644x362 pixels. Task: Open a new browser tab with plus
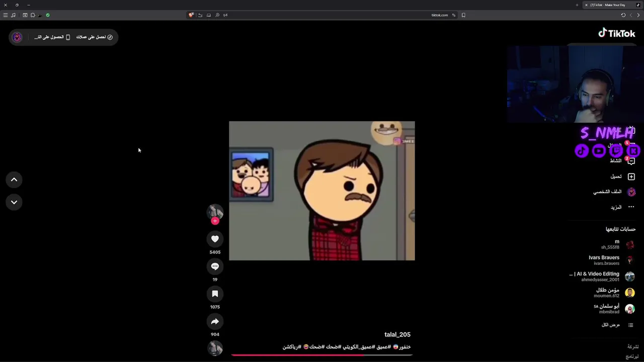pyautogui.click(x=577, y=5)
